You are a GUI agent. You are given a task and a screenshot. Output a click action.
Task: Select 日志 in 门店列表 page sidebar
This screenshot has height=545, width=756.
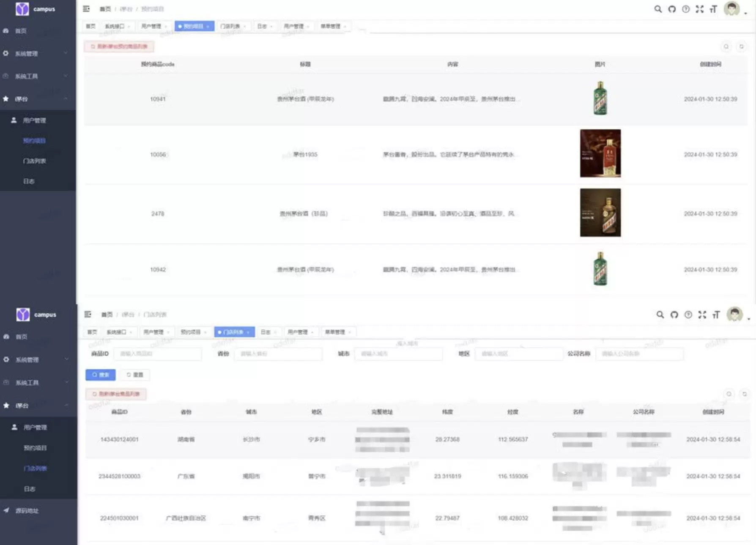(38, 489)
